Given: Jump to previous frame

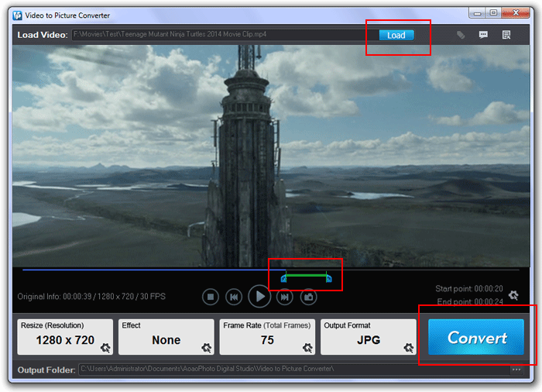Looking at the screenshot, I should pyautogui.click(x=234, y=297).
